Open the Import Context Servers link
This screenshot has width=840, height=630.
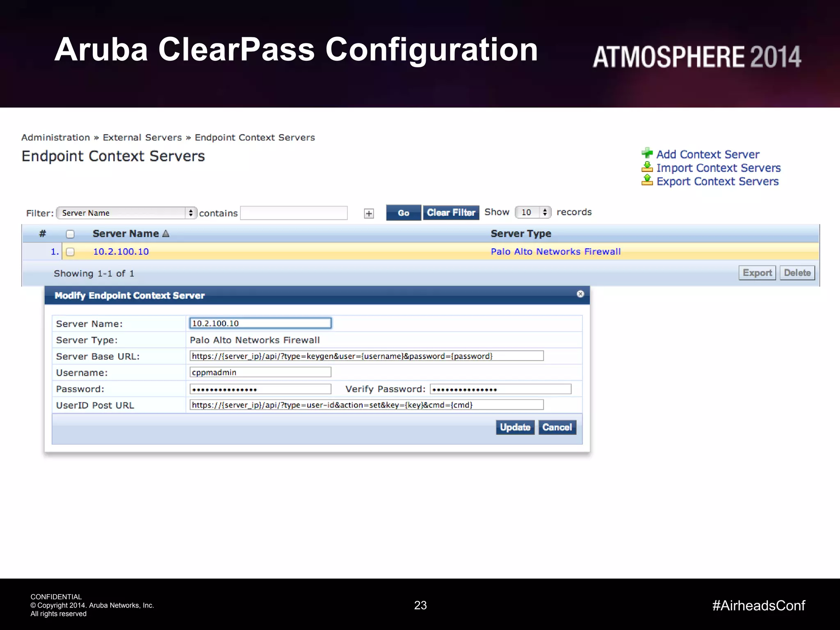pyautogui.click(x=718, y=168)
